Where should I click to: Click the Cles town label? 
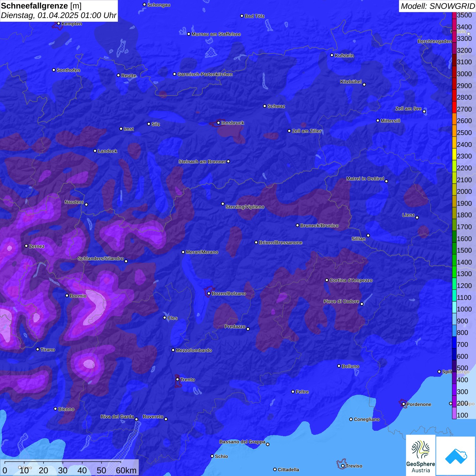[x=172, y=318]
